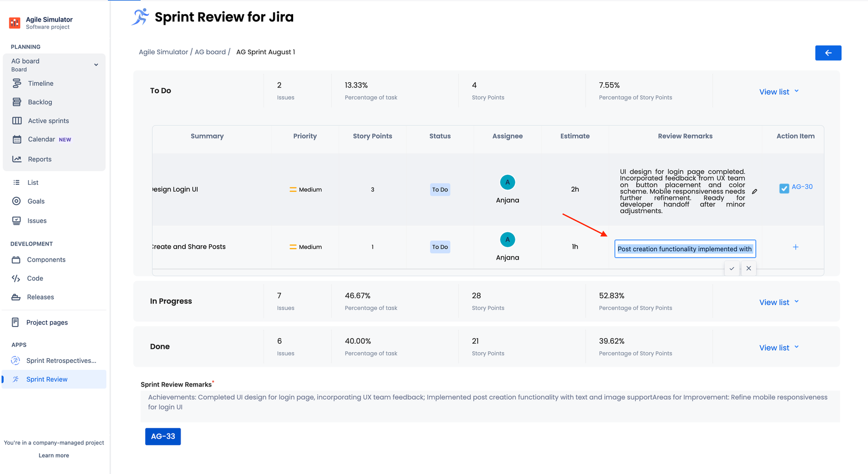Image resolution: width=868 pixels, height=474 pixels.
Task: Open Backlog from the sidebar
Action: (x=40, y=102)
